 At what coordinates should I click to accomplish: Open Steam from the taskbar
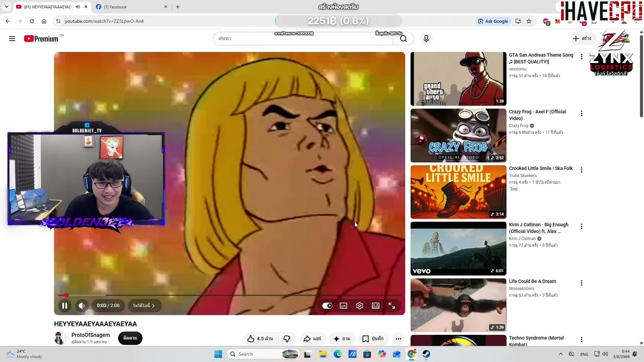click(426, 354)
